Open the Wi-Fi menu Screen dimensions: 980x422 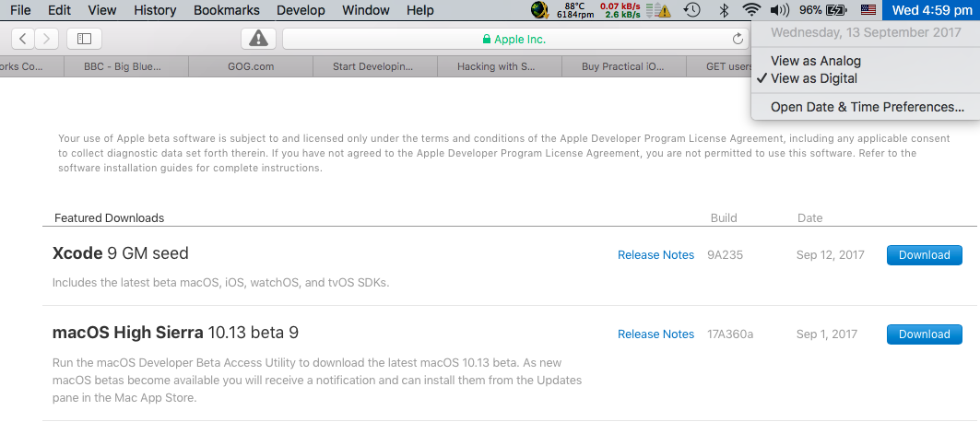[x=751, y=10]
